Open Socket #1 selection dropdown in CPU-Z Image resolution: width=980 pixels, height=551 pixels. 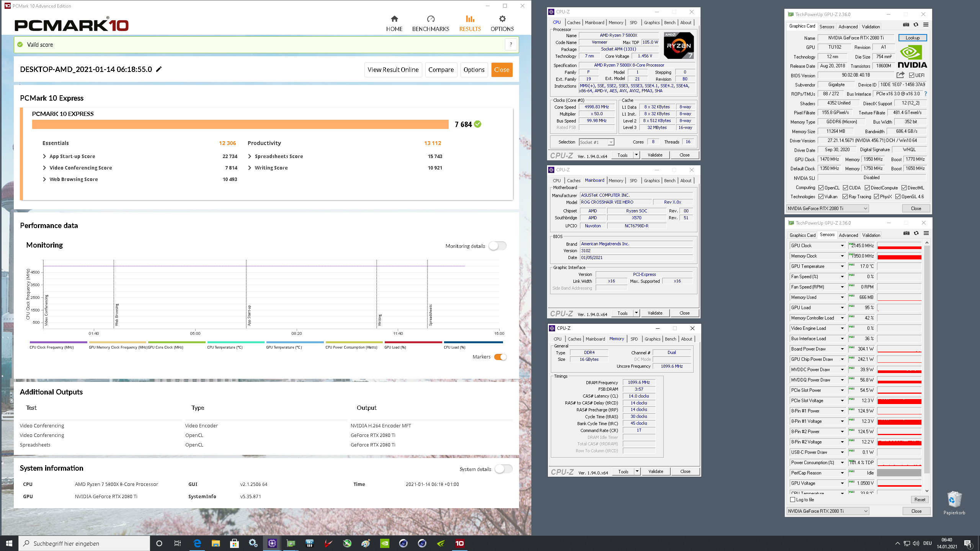pyautogui.click(x=596, y=142)
